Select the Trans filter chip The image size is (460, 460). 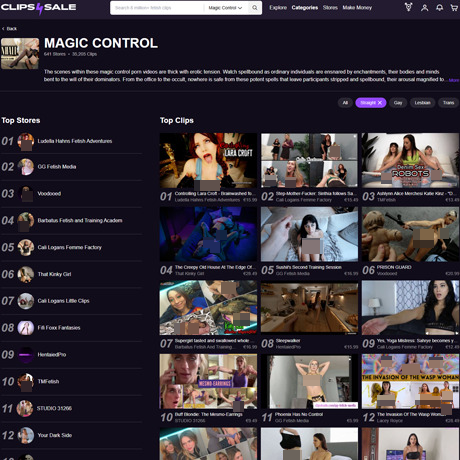click(449, 103)
